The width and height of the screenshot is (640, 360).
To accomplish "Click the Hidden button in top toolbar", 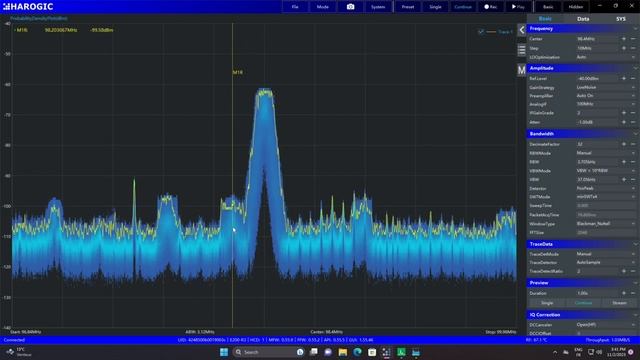I will pyautogui.click(x=576, y=7).
